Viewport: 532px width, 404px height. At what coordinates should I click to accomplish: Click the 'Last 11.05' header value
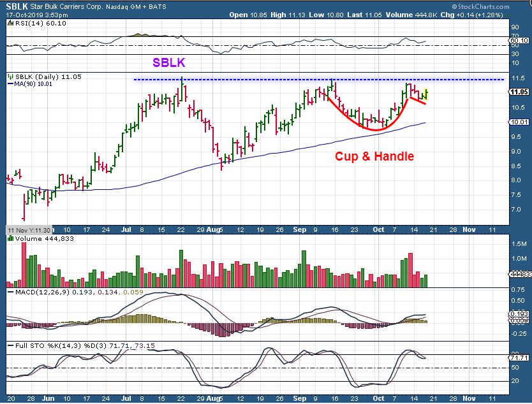coord(365,15)
